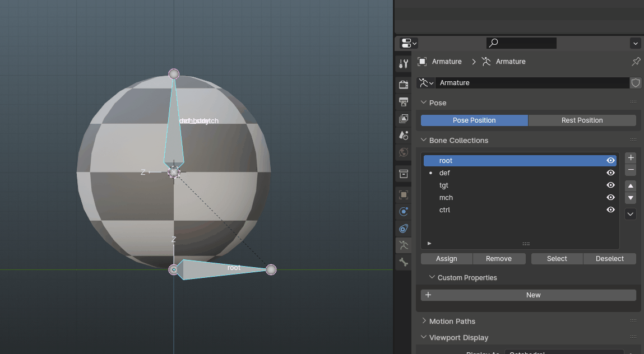Open the View Layer properties tab
This screenshot has width=644, height=354.
point(403,118)
